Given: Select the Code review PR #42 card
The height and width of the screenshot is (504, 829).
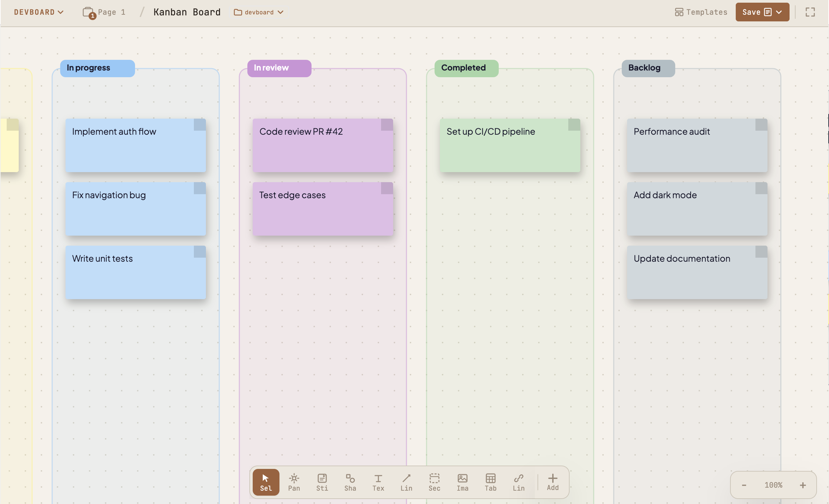Looking at the screenshot, I should tap(322, 145).
